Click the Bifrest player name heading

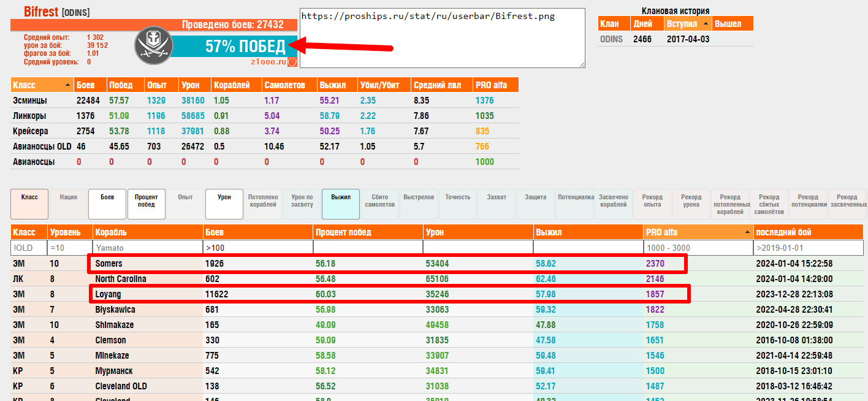(41, 11)
